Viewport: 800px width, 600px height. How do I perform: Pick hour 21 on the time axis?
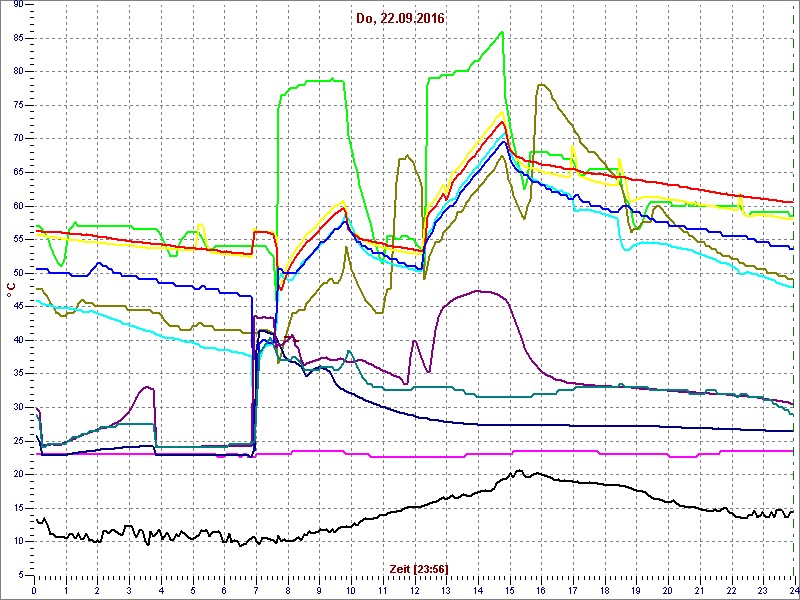click(x=698, y=589)
